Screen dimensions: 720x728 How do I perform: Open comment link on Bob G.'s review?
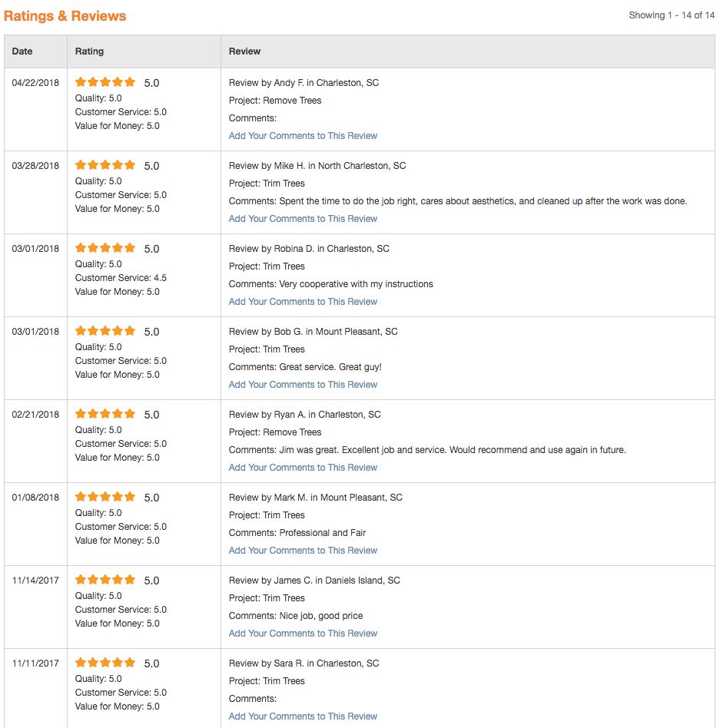pyautogui.click(x=303, y=384)
